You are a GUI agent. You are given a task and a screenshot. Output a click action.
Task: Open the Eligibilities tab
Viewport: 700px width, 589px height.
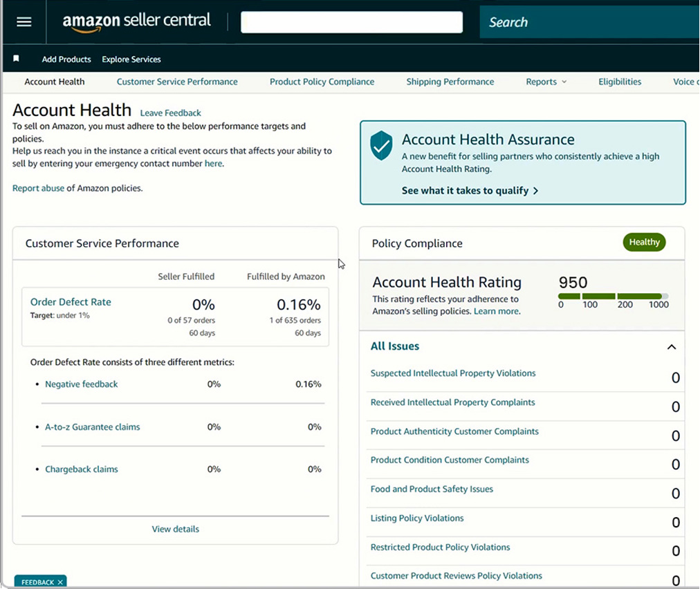coord(620,82)
